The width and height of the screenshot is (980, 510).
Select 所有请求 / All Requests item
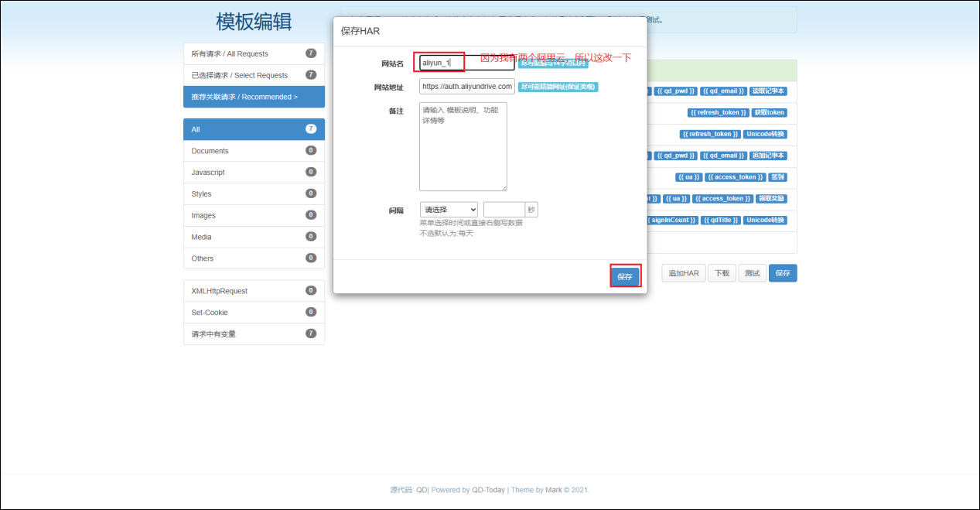pyautogui.click(x=254, y=53)
